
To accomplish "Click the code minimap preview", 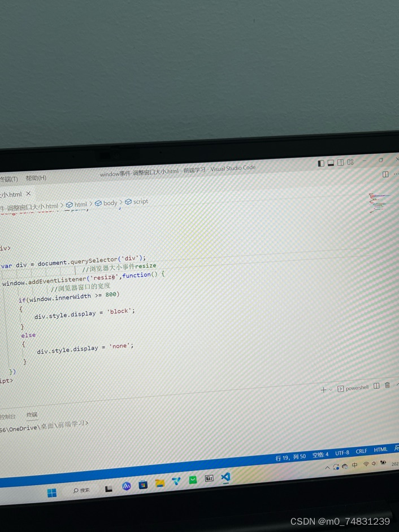I will [x=379, y=202].
